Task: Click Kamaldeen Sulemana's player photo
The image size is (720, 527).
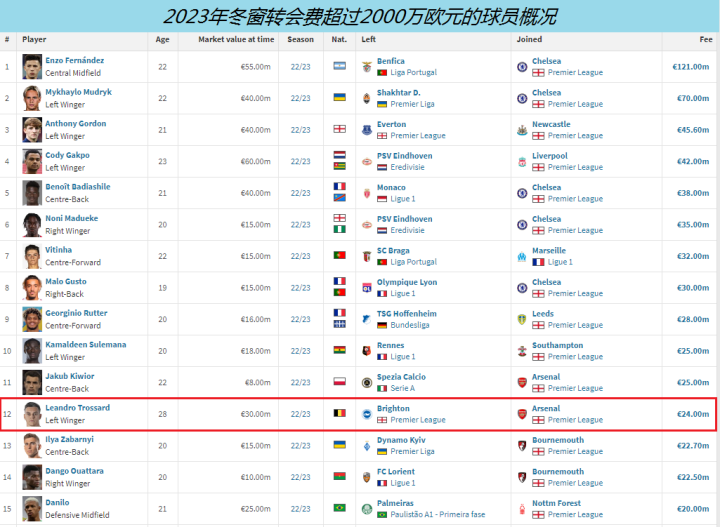Action: click(32, 351)
